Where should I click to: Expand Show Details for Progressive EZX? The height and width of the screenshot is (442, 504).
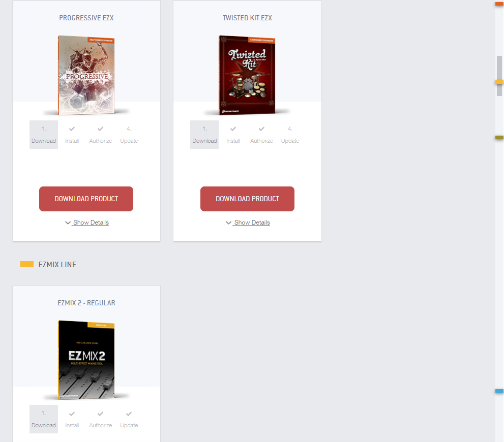coord(87,223)
